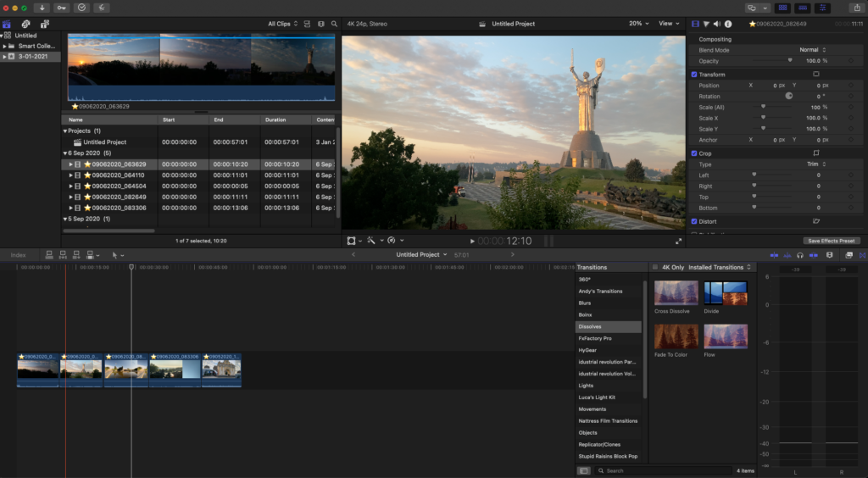This screenshot has height=478, width=868.
Task: Open the Untitled Project timeline dropdown
Action: pos(421,254)
